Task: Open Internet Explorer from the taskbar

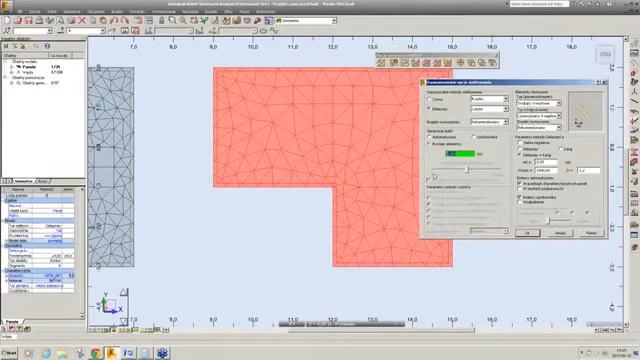Action: [x=46, y=353]
